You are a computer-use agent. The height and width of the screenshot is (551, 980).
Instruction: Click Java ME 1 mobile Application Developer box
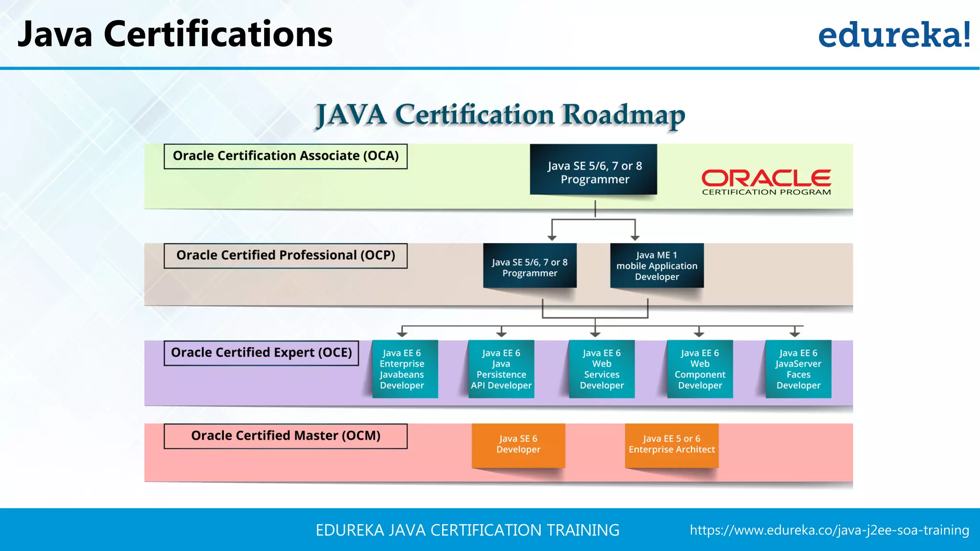(657, 265)
